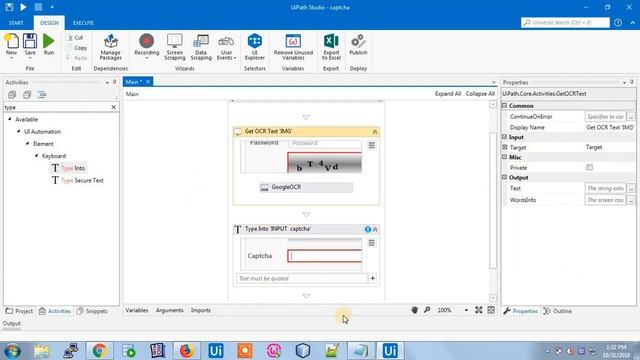Collapse the Element tree node
Screen dimensions: 640x360
(28, 144)
